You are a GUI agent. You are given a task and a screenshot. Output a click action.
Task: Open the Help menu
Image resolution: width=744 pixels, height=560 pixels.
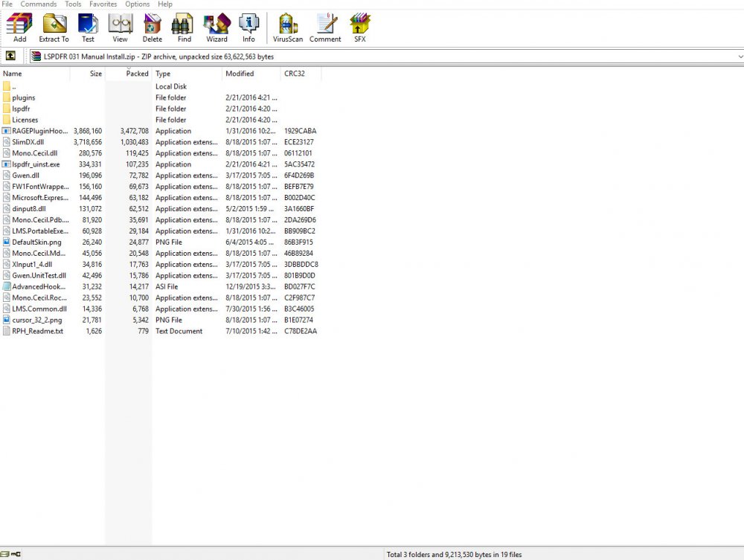click(165, 4)
